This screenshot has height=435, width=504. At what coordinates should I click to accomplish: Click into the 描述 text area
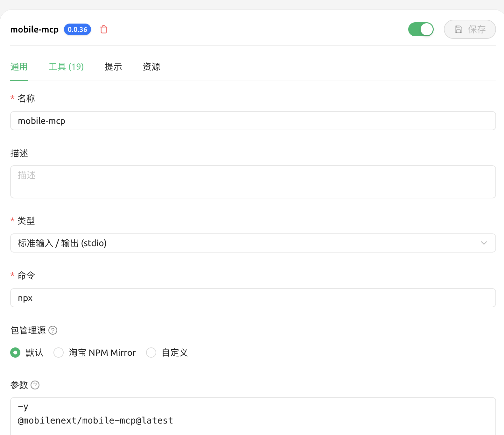[253, 182]
